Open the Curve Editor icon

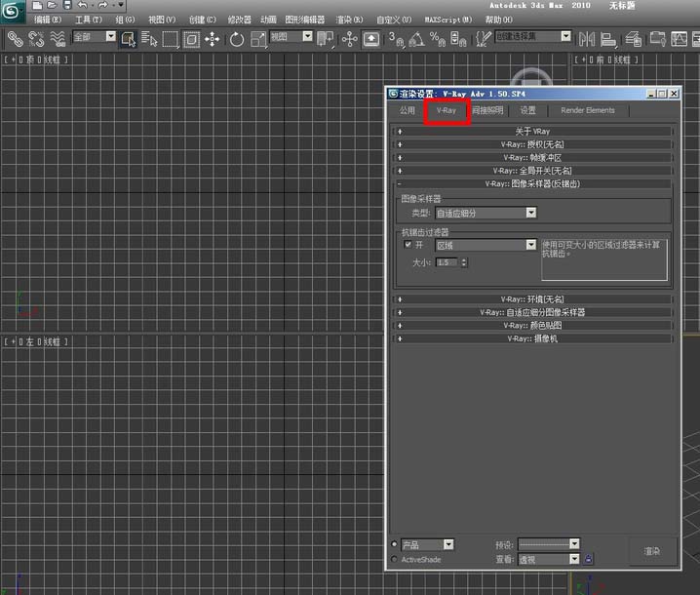coord(679,39)
